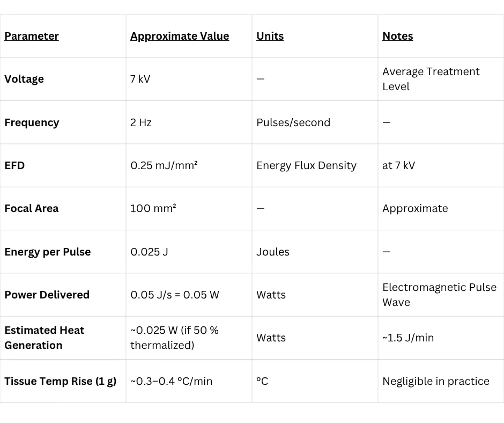Click the 0.025 J value cell
Viewport: 504px width, 423px height.
(x=149, y=252)
